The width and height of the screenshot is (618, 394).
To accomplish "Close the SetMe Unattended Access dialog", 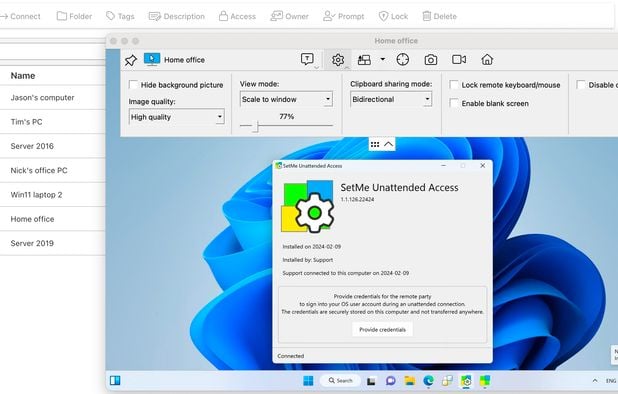I will 482,166.
